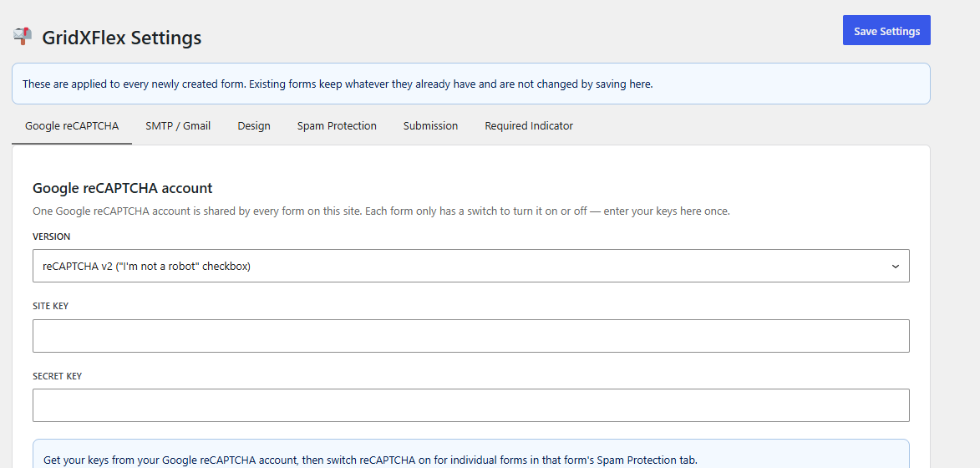Screen dimensions: 980x468
Task: Focus the Secret Key input field
Action: pos(470,405)
